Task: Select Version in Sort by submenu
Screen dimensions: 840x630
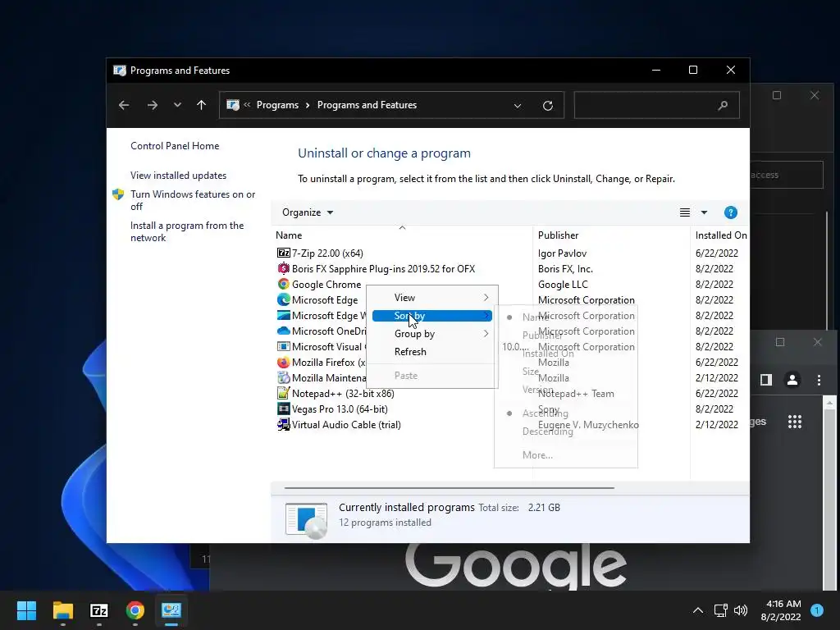Action: 538,390
